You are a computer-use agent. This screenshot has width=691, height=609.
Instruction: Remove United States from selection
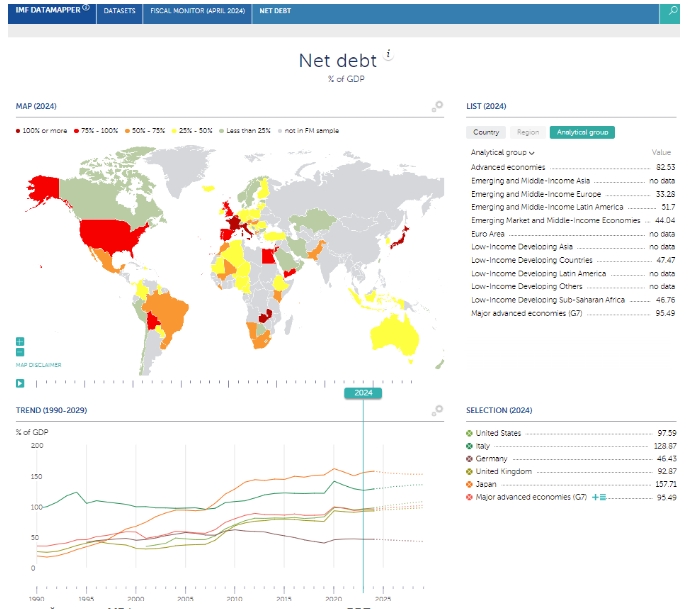[x=469, y=433]
